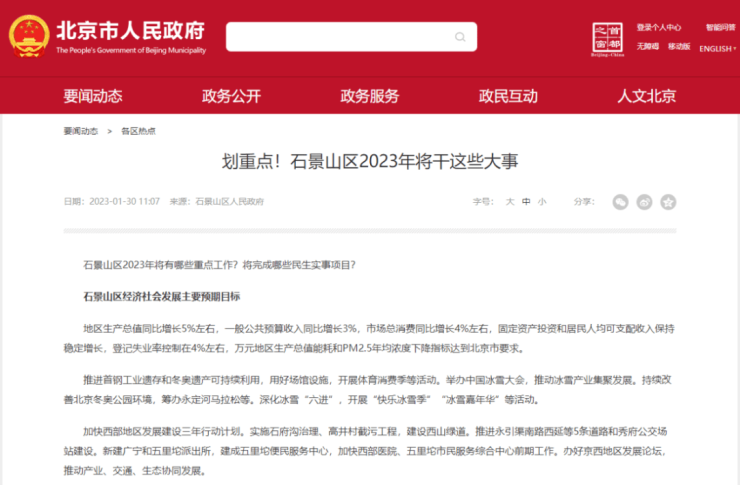Open 移动版 mobile version link
740x485 pixels.
(x=679, y=46)
